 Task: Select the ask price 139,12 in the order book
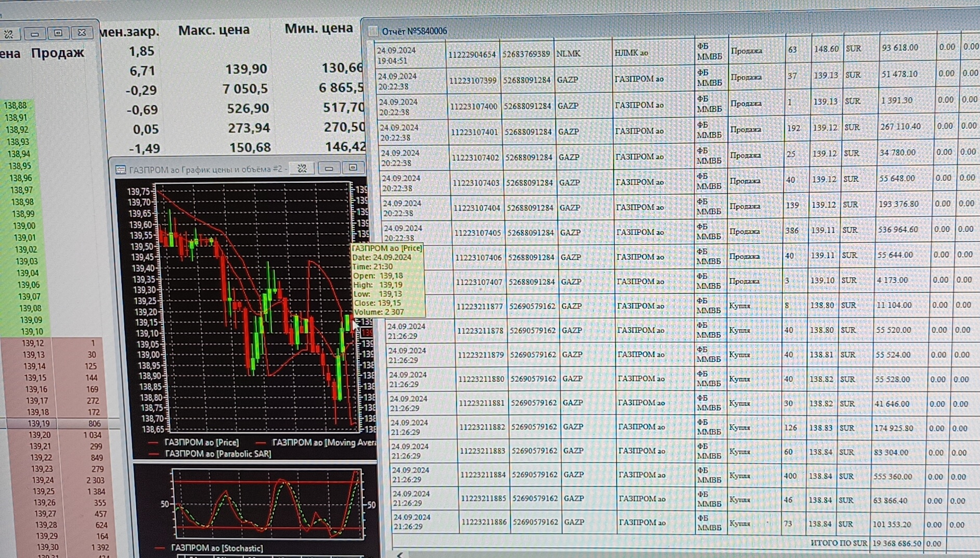click(x=33, y=343)
